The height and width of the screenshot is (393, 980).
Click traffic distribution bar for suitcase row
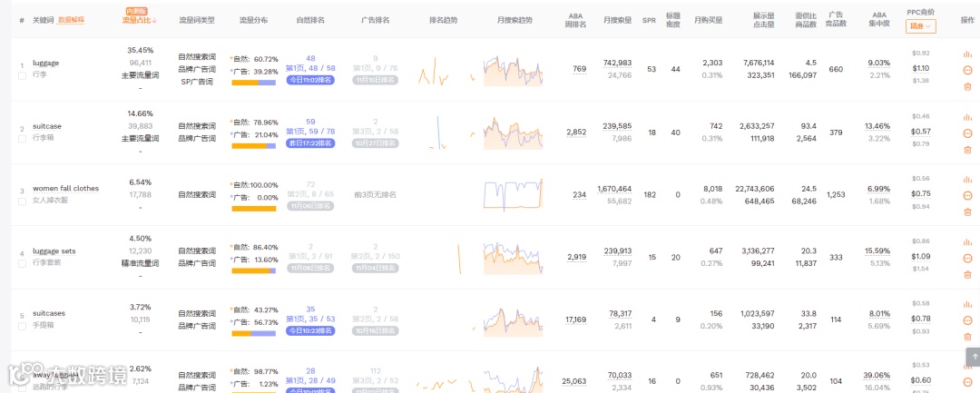254,145
